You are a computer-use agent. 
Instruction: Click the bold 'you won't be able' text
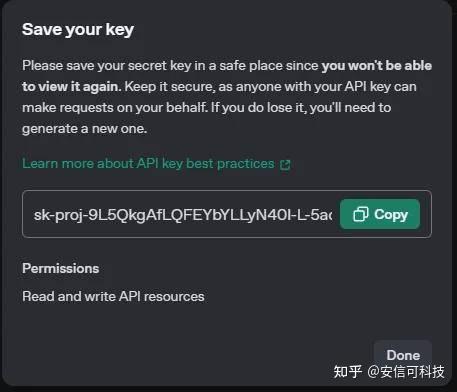377,66
